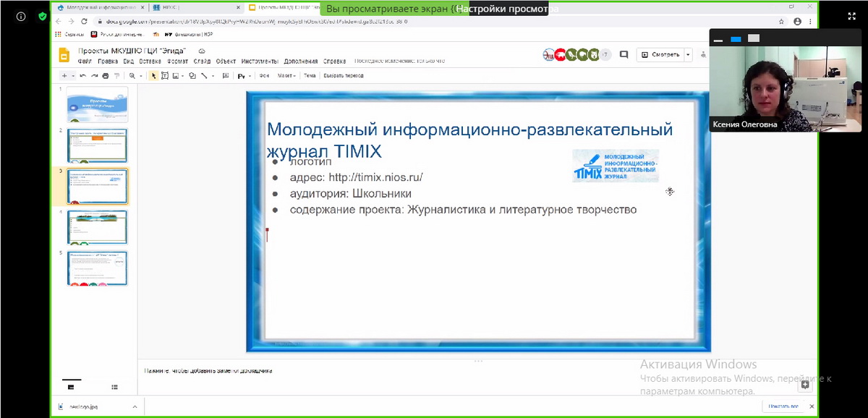Viewport: 868px width, 418px height.
Task: Switch to grid view of slides
Action: [115, 388]
